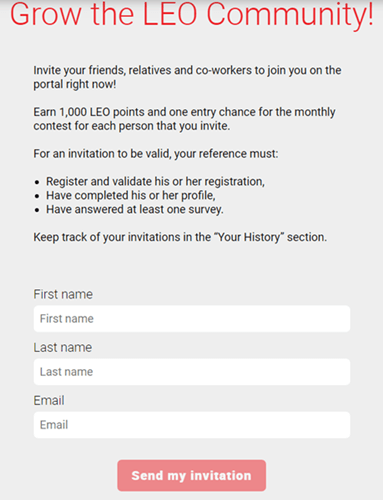Click the bullet dot before "Have completed"
The height and width of the screenshot is (500, 383).
37,196
